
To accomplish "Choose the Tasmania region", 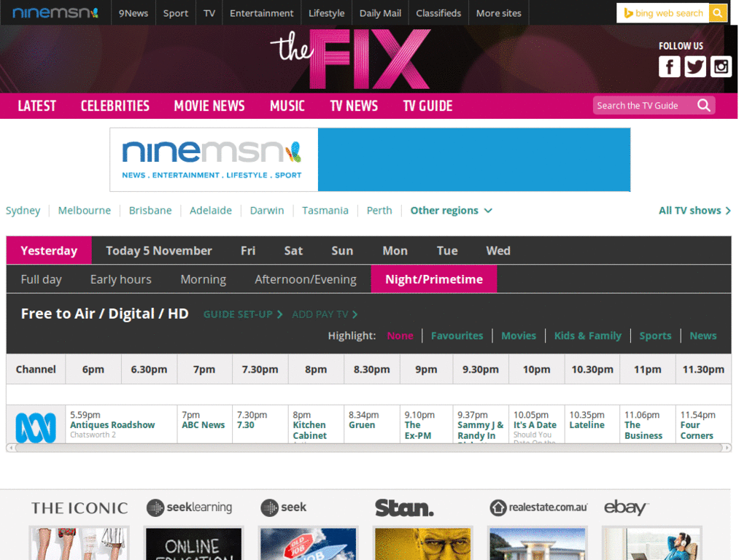I will [x=325, y=211].
